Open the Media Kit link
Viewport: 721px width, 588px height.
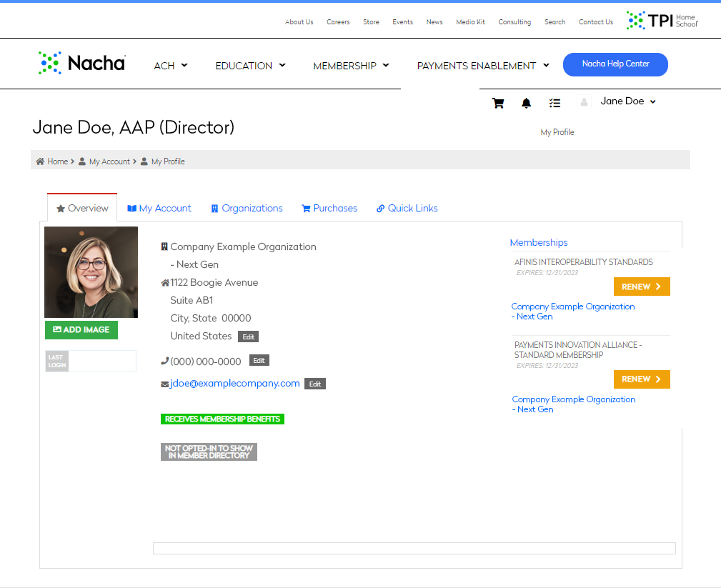(470, 22)
